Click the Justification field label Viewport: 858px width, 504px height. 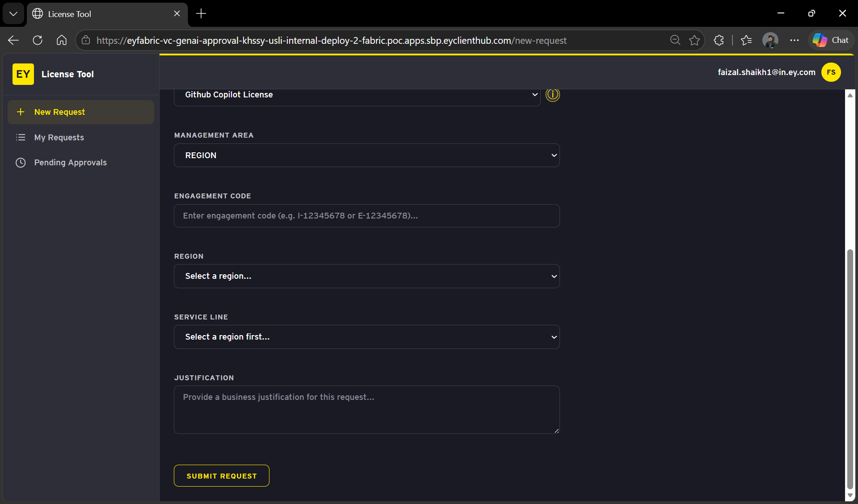[204, 378]
